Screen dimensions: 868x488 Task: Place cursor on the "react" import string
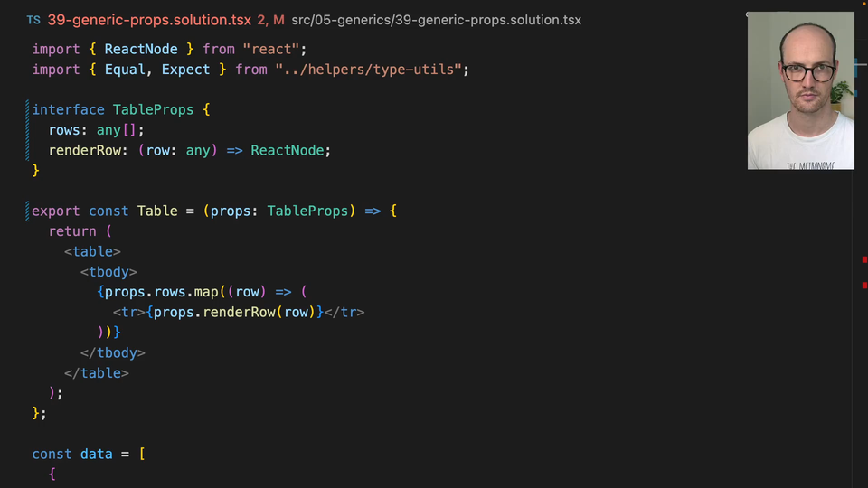(x=274, y=49)
